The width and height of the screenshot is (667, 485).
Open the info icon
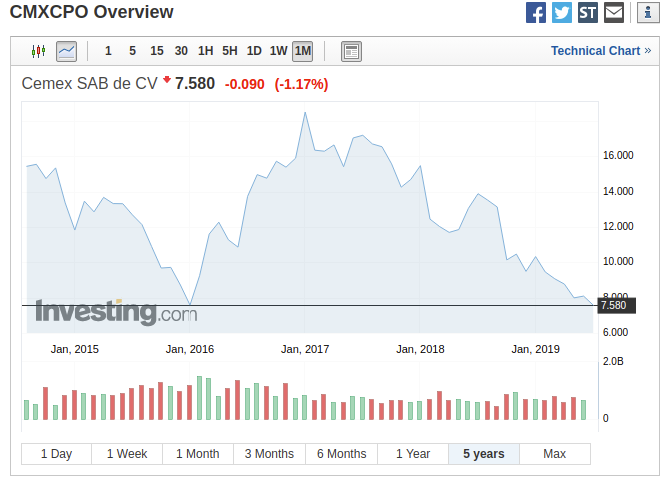pyautogui.click(x=648, y=12)
